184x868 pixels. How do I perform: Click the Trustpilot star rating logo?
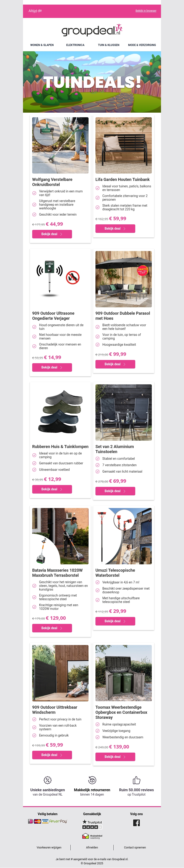(92, 824)
